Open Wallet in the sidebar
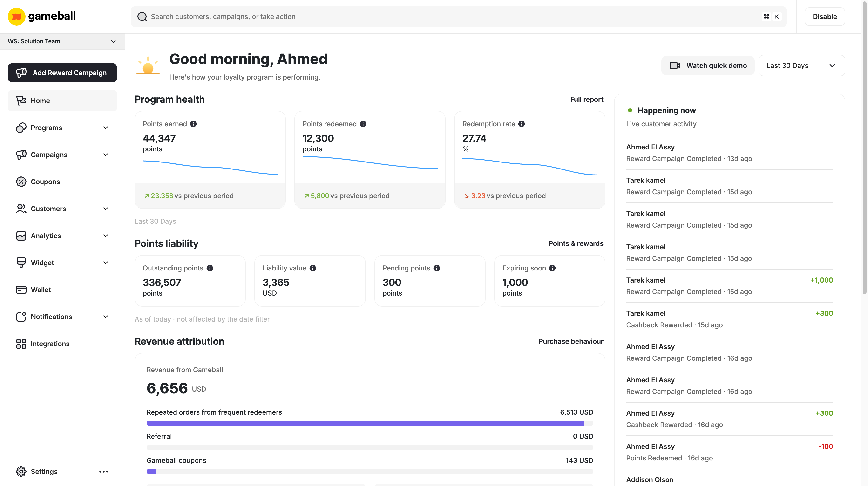The image size is (868, 486). [62, 290]
